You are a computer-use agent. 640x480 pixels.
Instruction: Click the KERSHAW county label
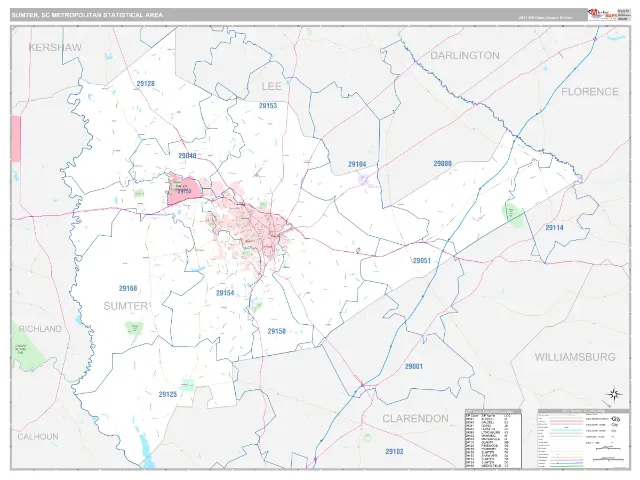pos(55,47)
